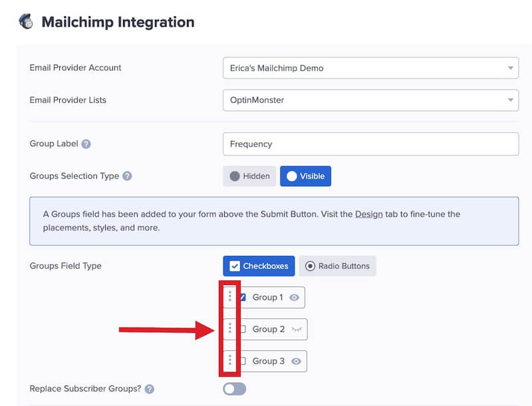Open the Email Provider Lists dropdown
Image resolution: width=532 pixels, height=406 pixels.
click(370, 100)
